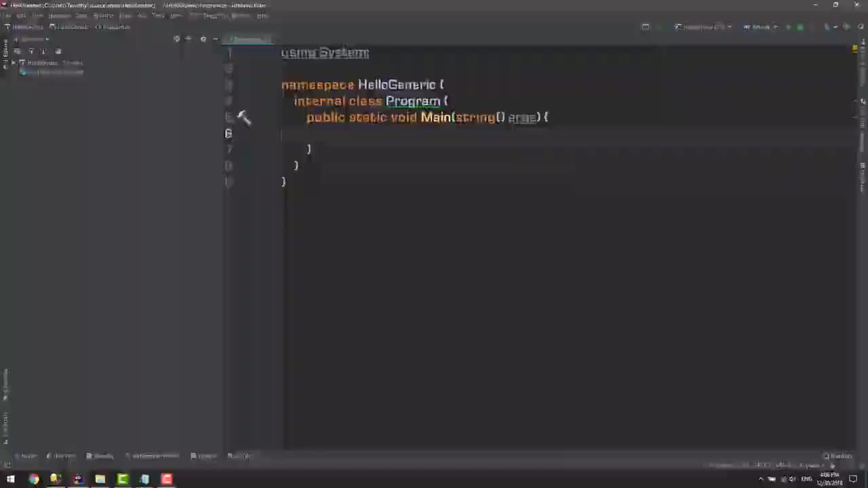Click the hammer quick-action icon in the gutter
Screen dimensions: 868x488
coord(244,119)
